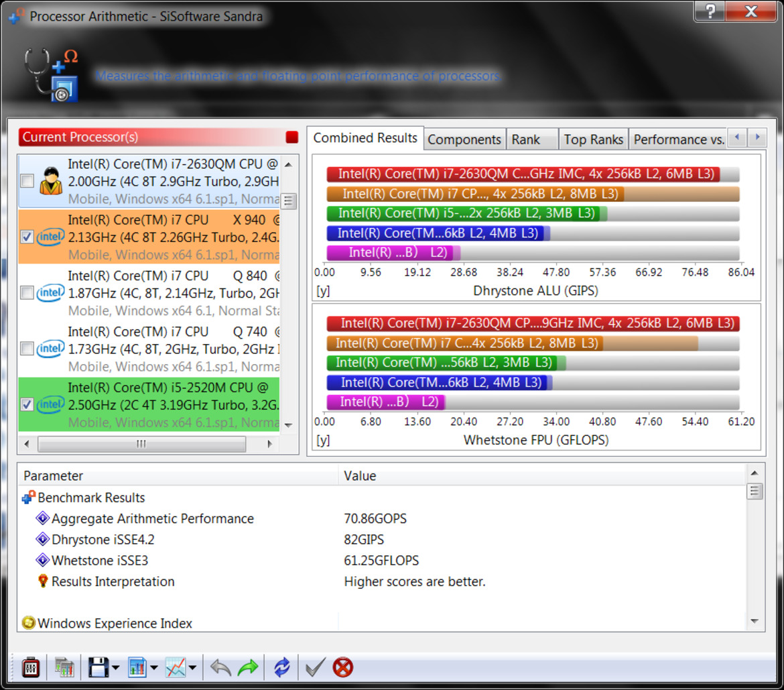This screenshot has height=690, width=784.
Task: Click the Intel logo beside i5-2520M
Action: pos(50,404)
